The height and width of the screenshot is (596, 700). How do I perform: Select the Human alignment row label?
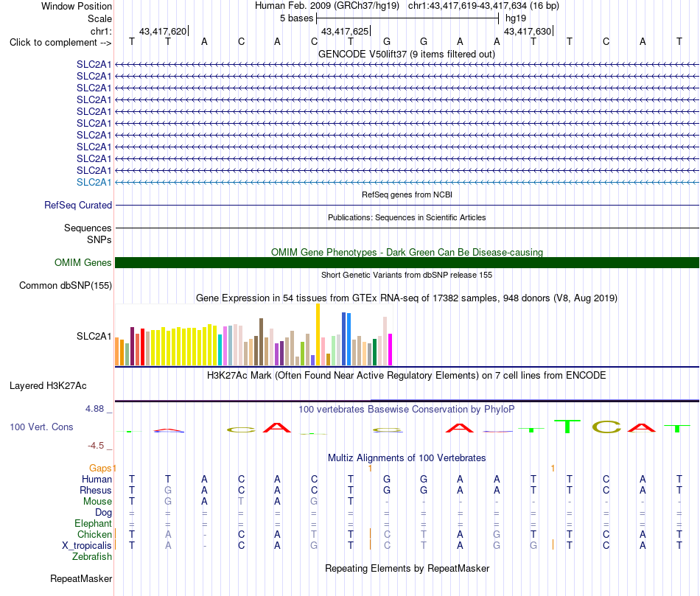(x=97, y=479)
